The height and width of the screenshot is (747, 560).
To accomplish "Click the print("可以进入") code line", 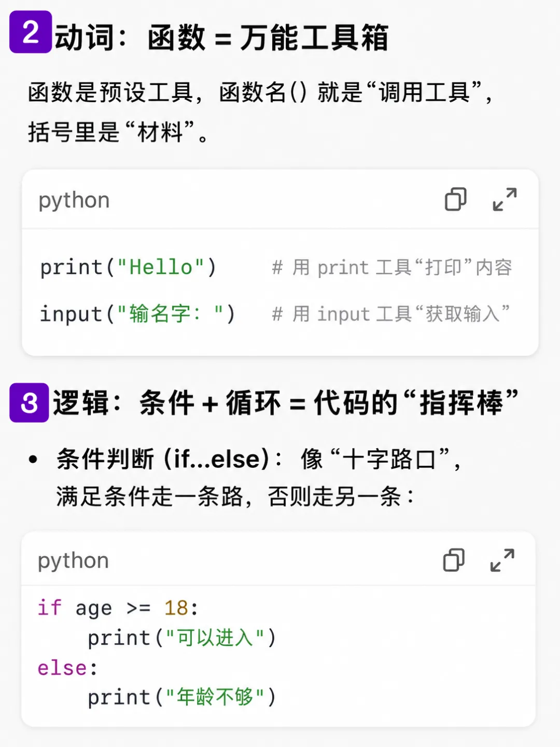I will [181, 638].
